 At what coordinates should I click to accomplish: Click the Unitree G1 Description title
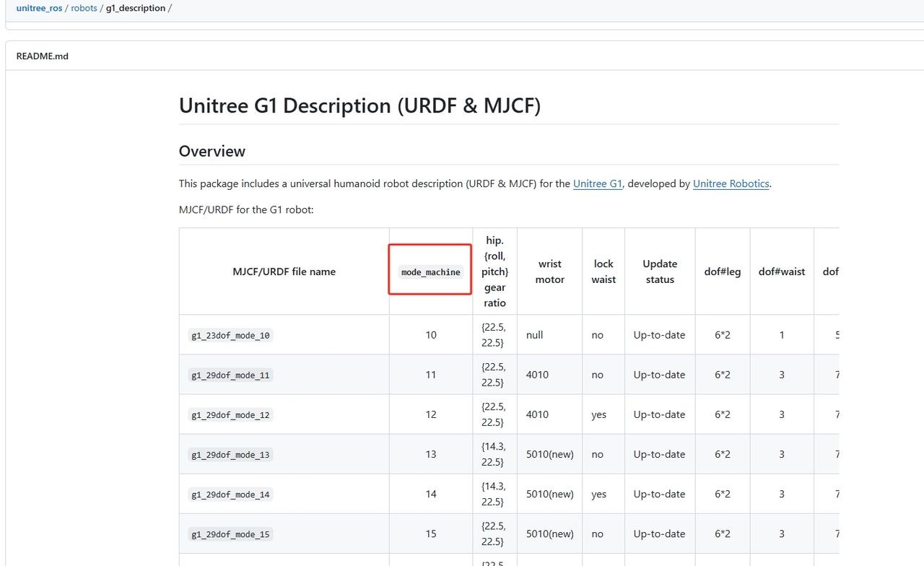[359, 105]
